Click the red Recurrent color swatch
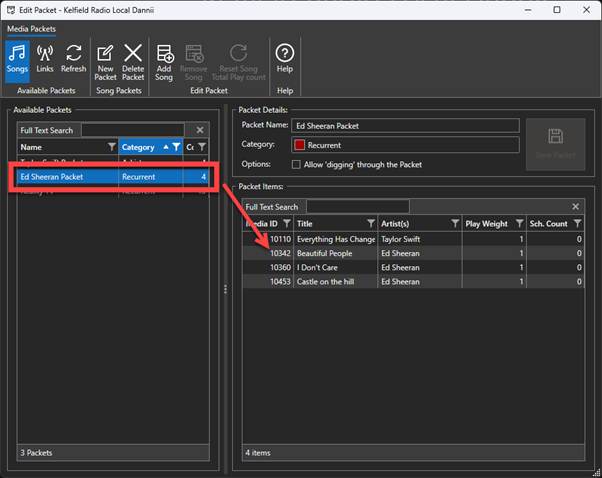The image size is (602, 478). pyautogui.click(x=299, y=145)
